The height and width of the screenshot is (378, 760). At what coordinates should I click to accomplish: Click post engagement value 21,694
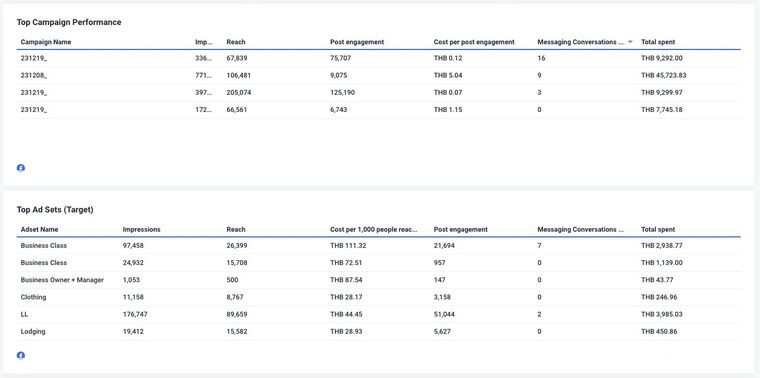(444, 246)
